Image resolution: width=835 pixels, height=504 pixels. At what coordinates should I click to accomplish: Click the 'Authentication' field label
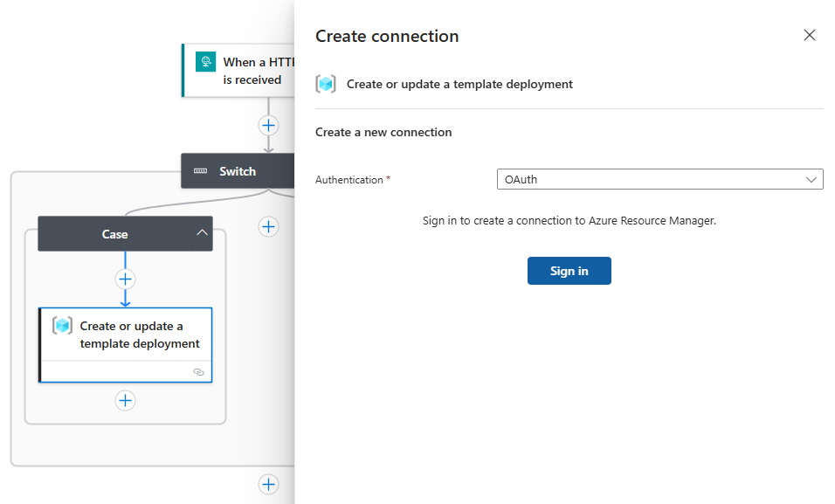coord(348,180)
